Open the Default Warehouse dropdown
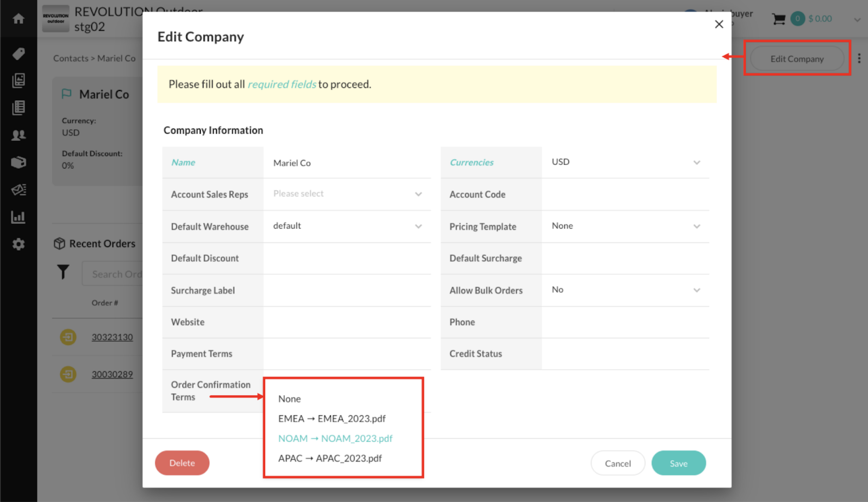 tap(347, 226)
